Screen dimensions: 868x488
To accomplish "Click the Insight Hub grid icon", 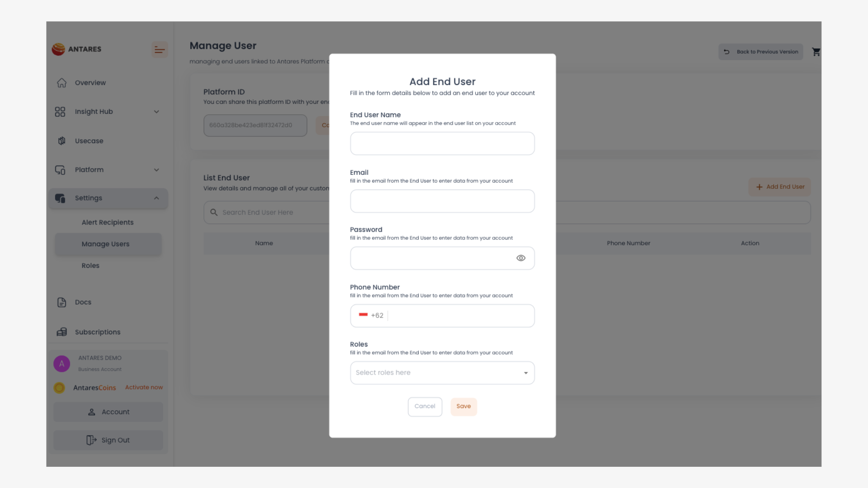I will point(60,112).
